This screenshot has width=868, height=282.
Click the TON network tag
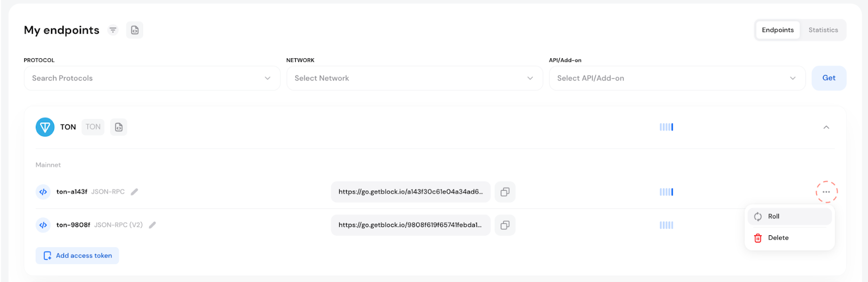(x=93, y=127)
